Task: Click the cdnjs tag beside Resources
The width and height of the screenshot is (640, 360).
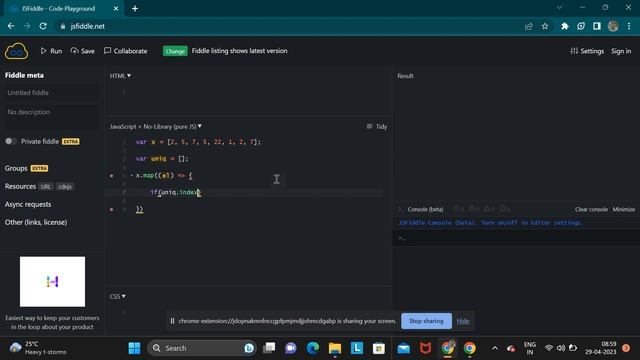Action: [65, 187]
